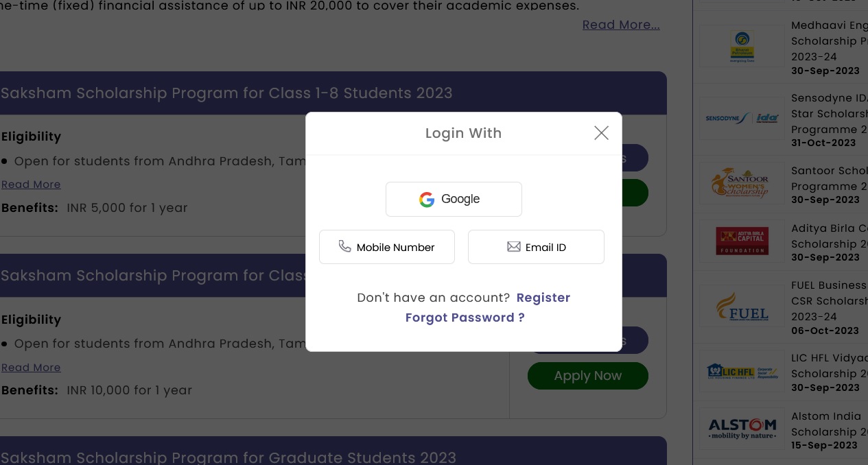Click Forgot Password link
The image size is (868, 465).
465,318
